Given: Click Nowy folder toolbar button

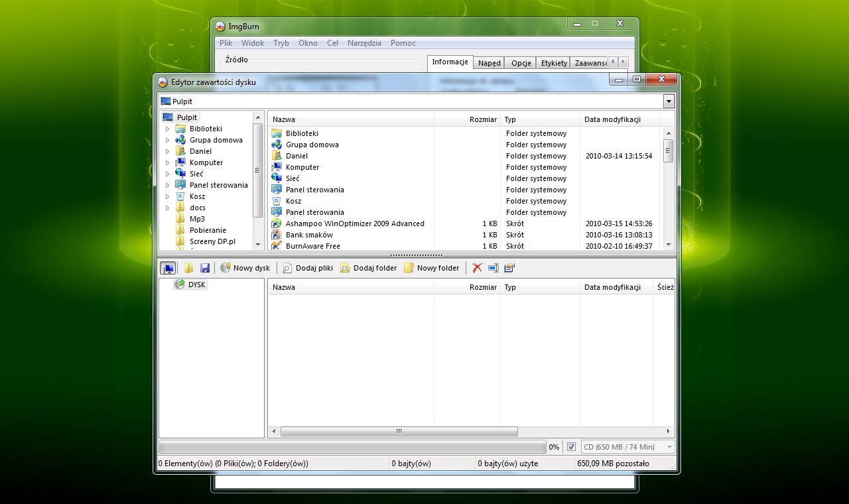Looking at the screenshot, I should 431,268.
